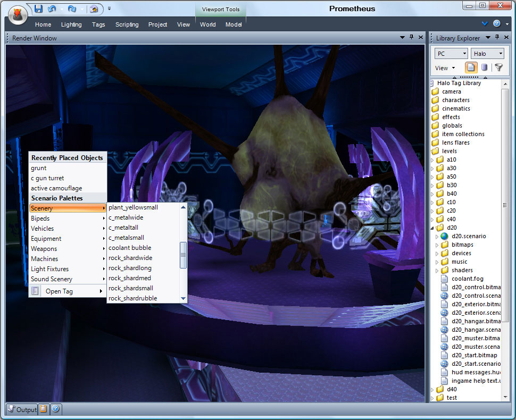Click the lens flares folder icon
516x420 pixels.
coord(435,142)
